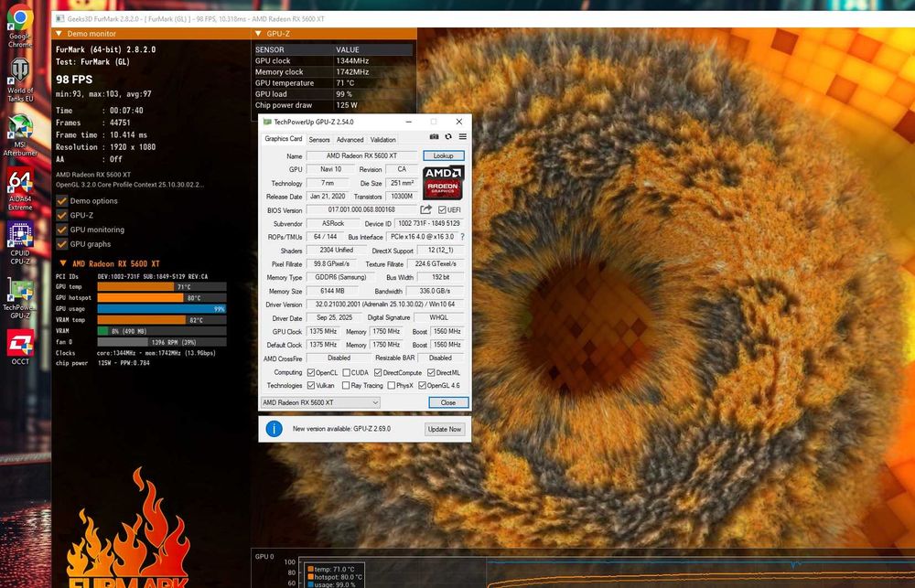The image size is (915, 588).
Task: Toggle the DirectCompute checkbox
Action: [378, 373]
